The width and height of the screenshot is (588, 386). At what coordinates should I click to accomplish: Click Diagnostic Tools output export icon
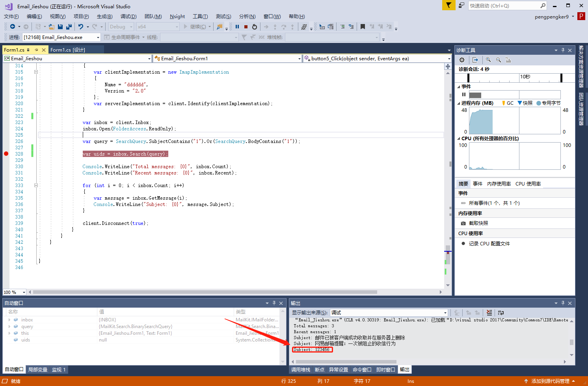(475, 60)
